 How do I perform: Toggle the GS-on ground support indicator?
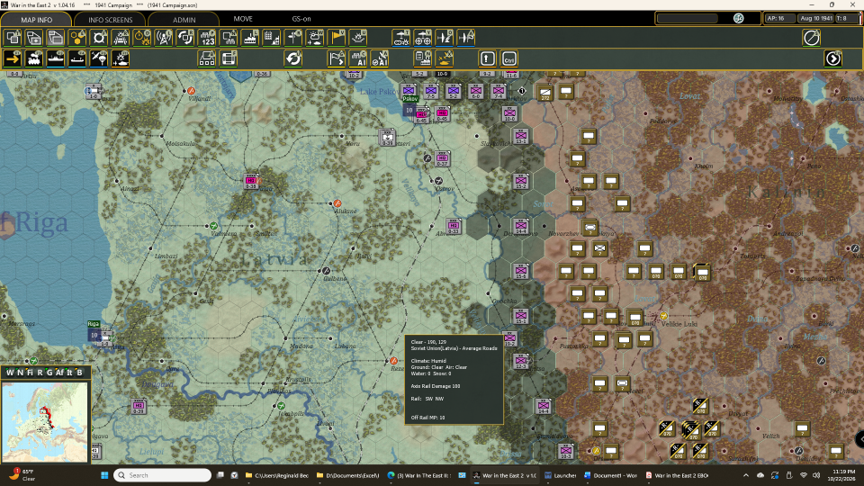click(301, 19)
